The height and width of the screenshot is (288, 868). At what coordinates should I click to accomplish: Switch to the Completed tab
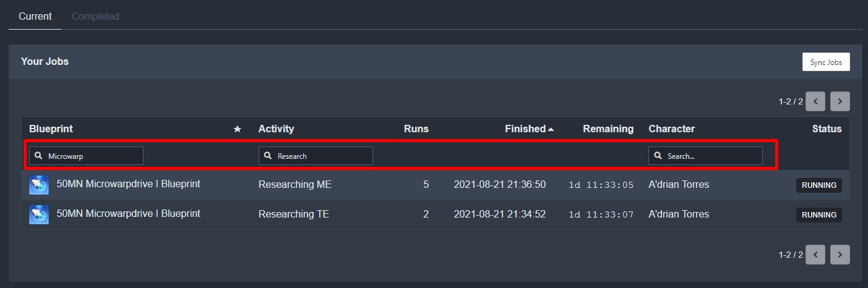95,16
